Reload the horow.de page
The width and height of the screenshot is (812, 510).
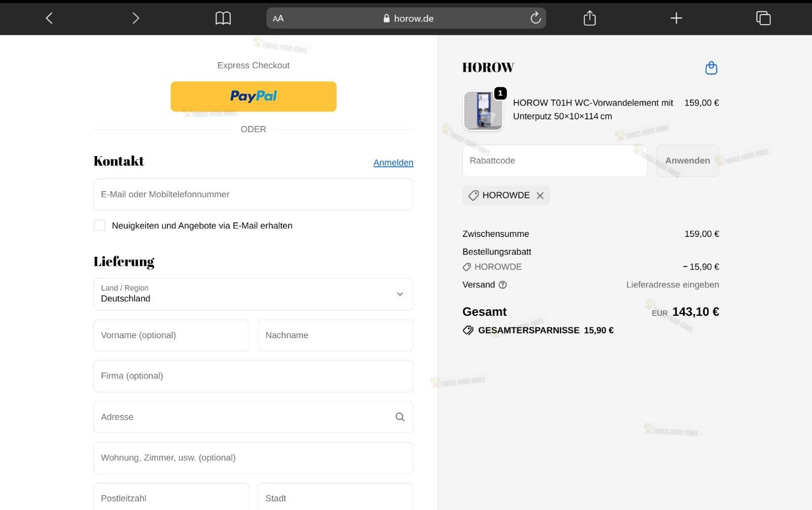coord(535,18)
